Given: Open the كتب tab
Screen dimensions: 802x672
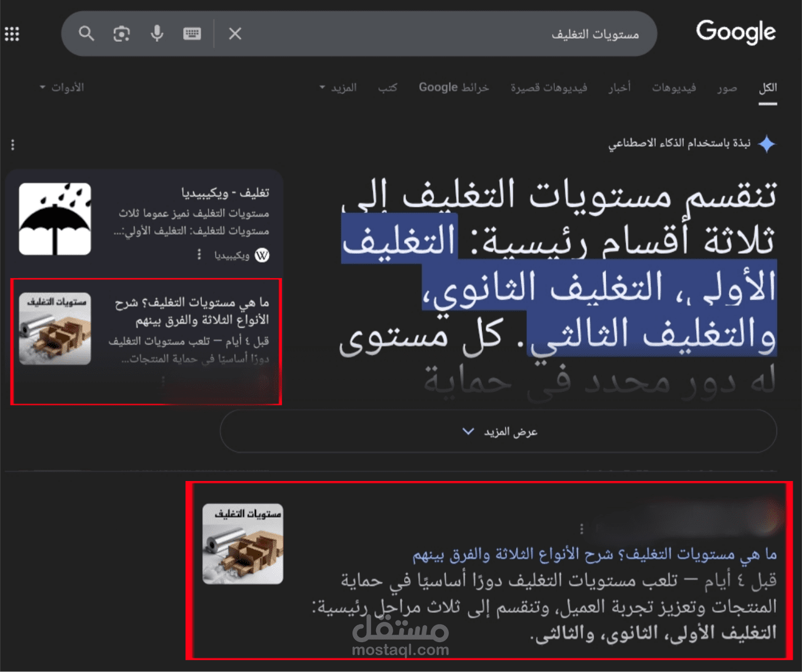Looking at the screenshot, I should pyautogui.click(x=387, y=88).
